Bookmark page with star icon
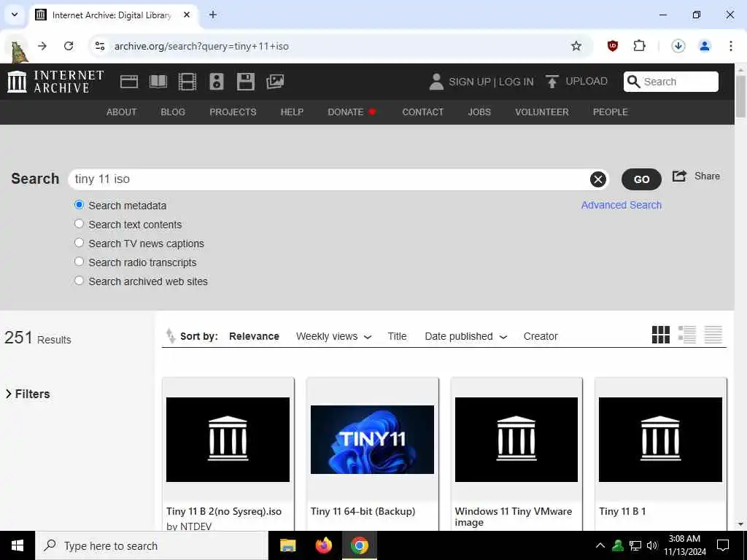747x560 pixels. point(576,46)
